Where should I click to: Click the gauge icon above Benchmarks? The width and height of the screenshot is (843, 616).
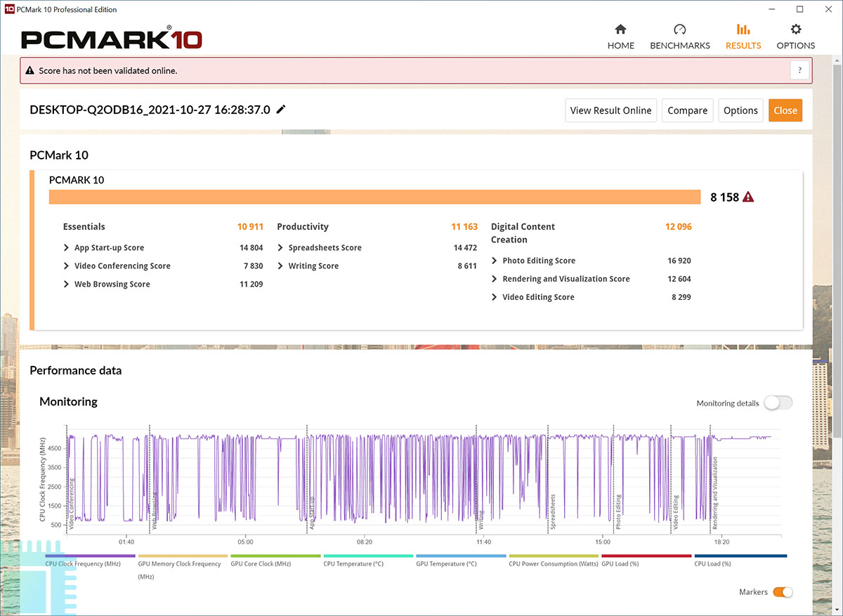pos(679,30)
